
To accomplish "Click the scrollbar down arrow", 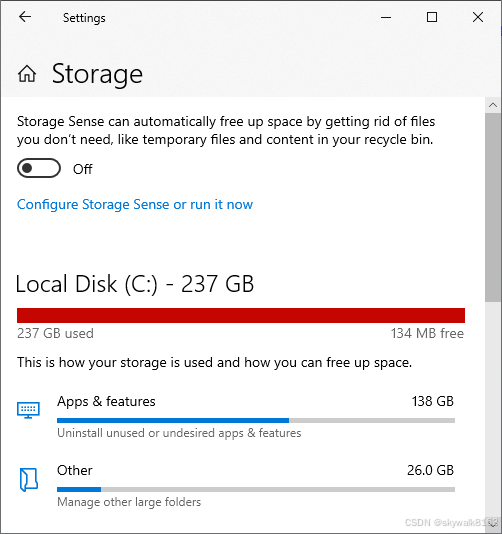I will pos(493,524).
